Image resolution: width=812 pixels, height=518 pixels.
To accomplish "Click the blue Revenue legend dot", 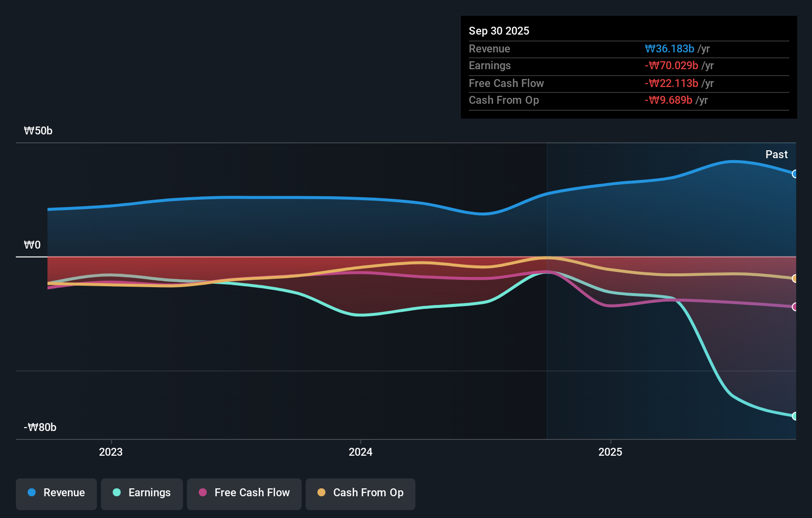I will 32,492.
